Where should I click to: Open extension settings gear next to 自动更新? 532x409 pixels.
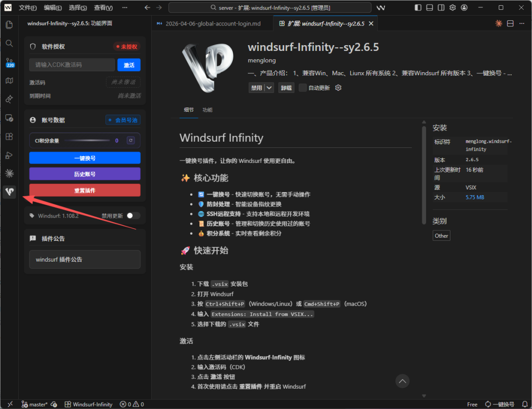click(338, 88)
